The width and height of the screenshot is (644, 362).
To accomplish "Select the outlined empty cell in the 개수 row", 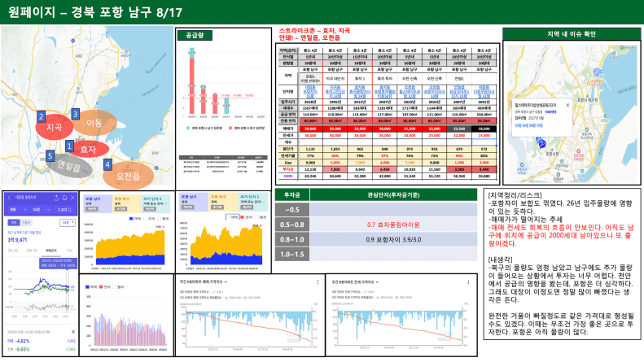I will point(484,142).
